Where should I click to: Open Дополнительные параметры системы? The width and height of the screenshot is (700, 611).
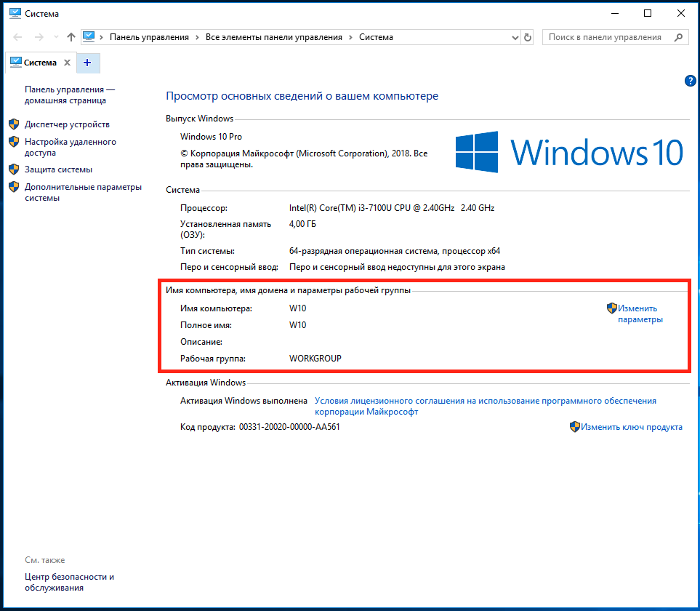point(83,193)
